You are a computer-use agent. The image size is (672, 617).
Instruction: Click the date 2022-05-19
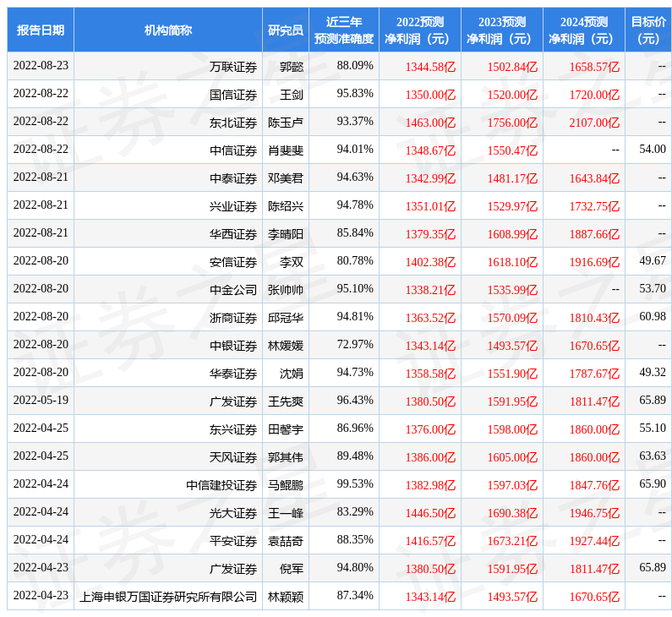point(41,400)
